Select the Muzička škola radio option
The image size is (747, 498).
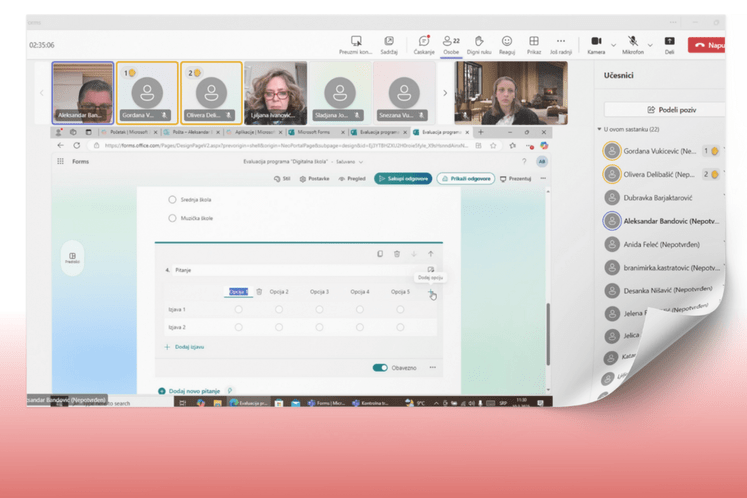(x=172, y=218)
